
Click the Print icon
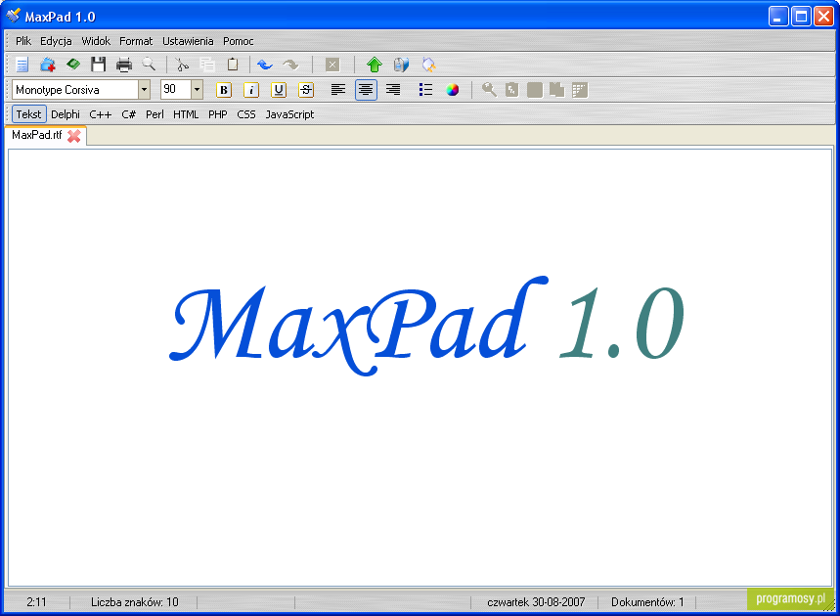tap(124, 65)
